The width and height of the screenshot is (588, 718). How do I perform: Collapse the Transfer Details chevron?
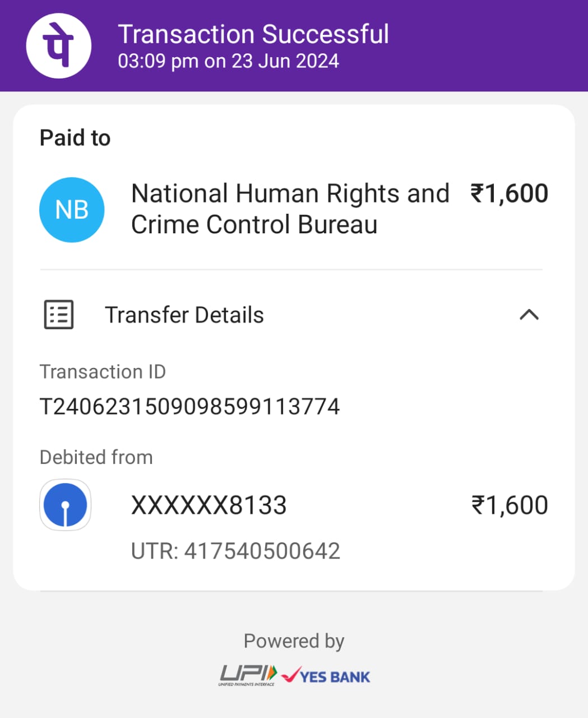point(529,315)
